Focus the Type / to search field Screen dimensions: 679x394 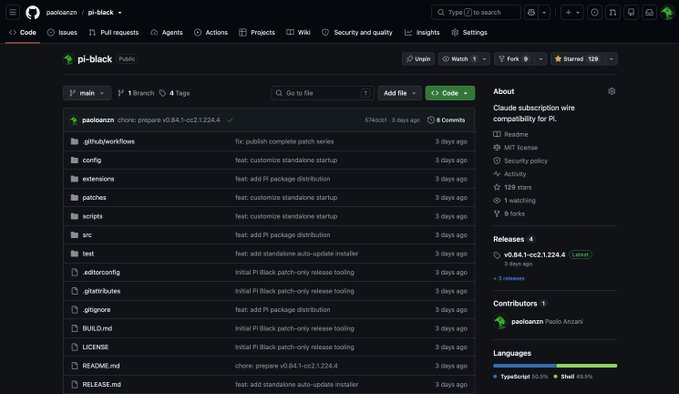[x=475, y=13]
